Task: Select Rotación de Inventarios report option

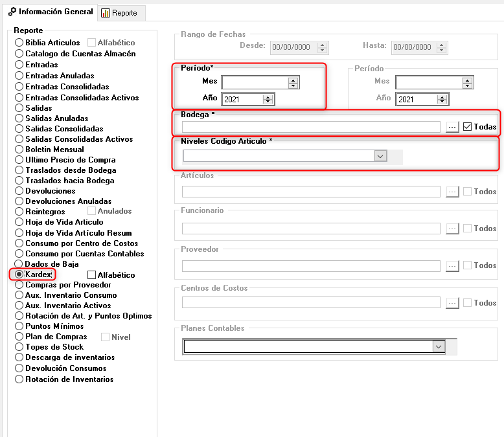Action: (19, 379)
